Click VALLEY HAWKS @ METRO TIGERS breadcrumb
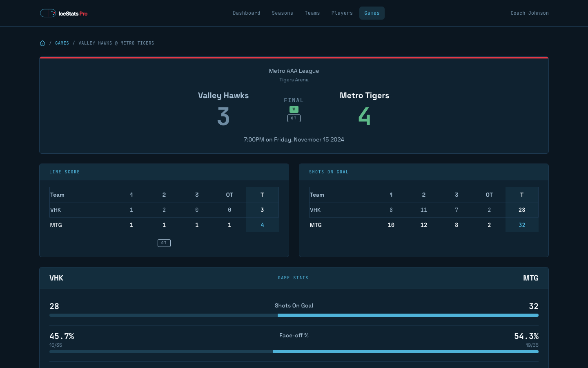 coord(116,43)
